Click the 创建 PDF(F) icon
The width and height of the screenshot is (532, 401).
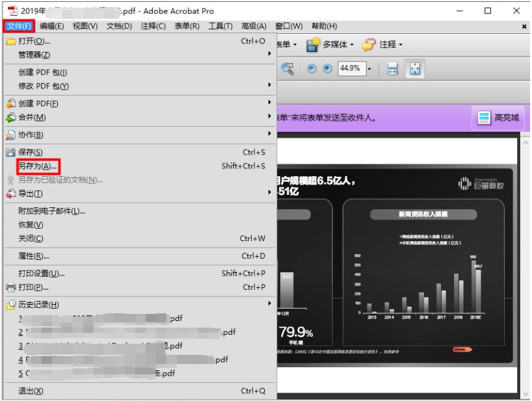point(11,103)
